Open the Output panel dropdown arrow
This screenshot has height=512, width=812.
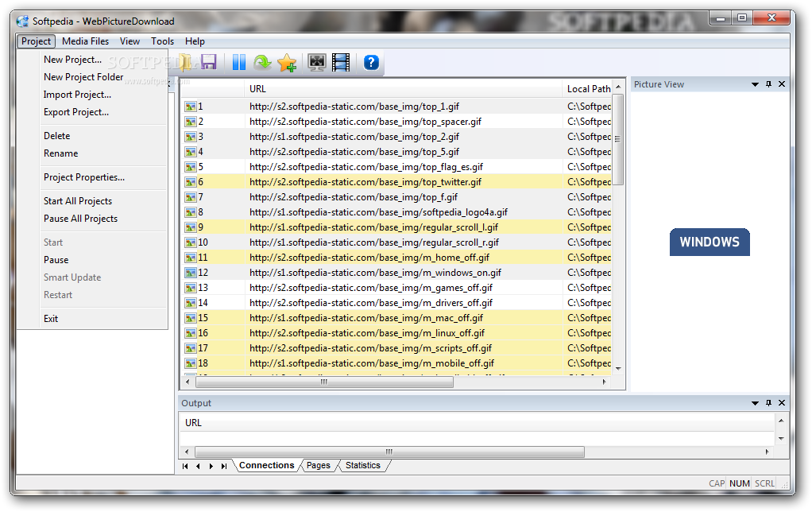(x=755, y=403)
